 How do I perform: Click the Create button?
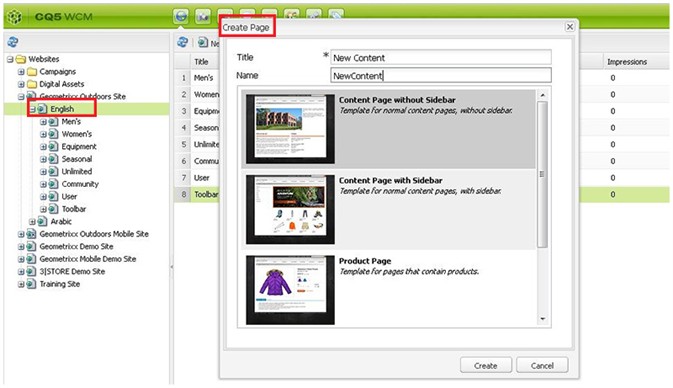486,365
